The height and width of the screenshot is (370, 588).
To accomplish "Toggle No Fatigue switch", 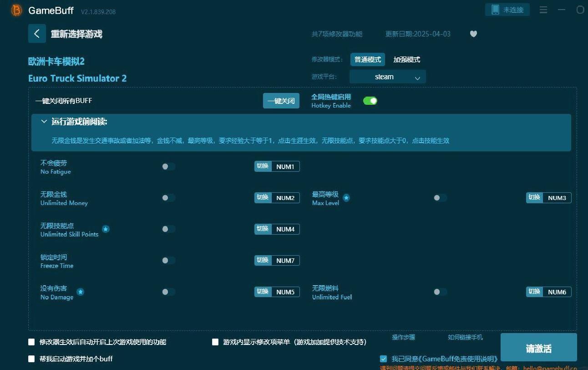I will pyautogui.click(x=168, y=166).
